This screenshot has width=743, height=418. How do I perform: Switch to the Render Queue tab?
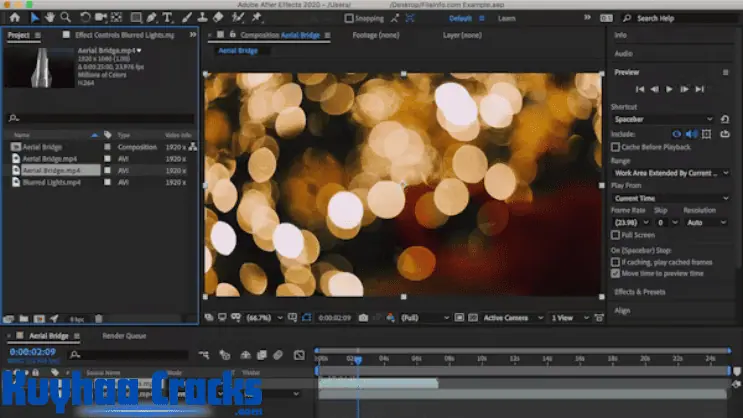(124, 336)
